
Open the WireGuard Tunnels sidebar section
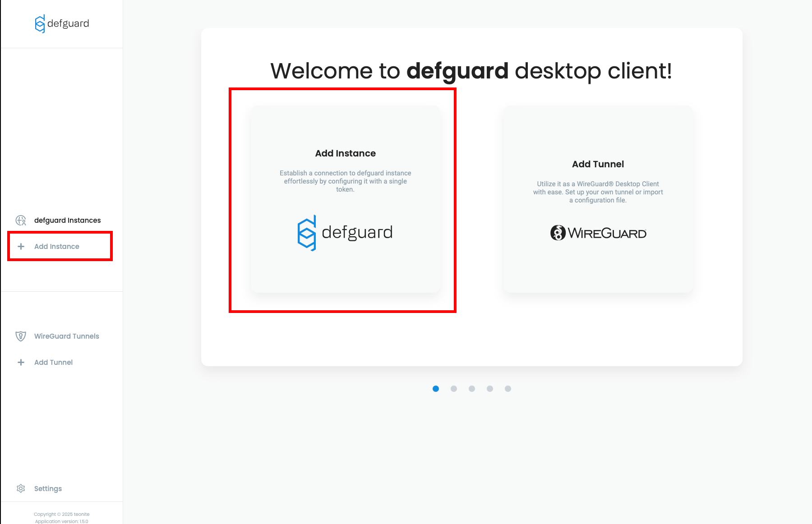pos(66,336)
